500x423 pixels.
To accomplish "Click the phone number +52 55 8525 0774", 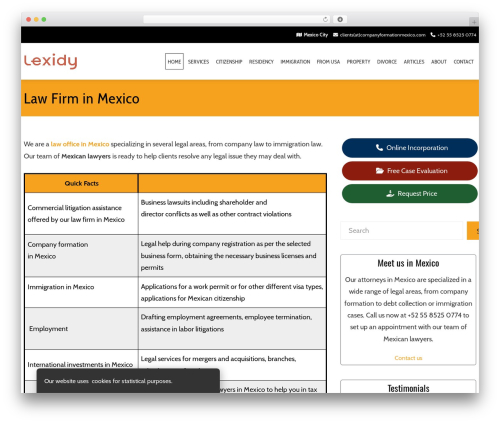I will pos(457,35).
